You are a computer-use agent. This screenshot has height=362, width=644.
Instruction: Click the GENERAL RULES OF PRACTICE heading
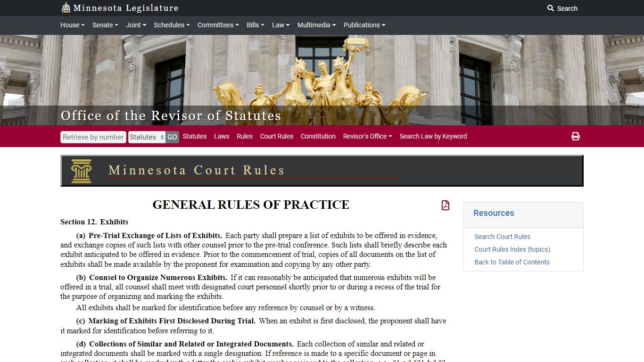point(251,205)
